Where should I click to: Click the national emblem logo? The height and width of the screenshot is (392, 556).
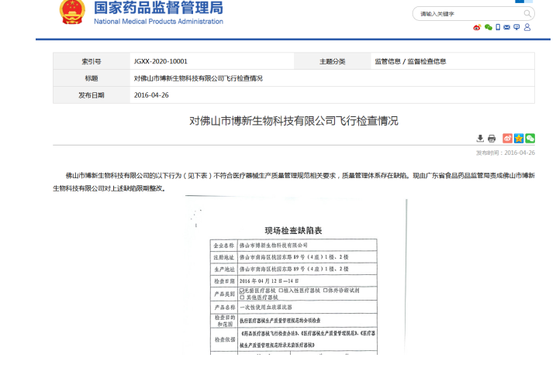click(x=73, y=12)
